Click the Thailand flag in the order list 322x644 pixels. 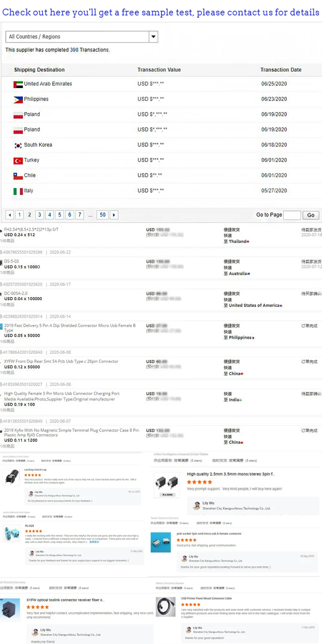[x=248, y=242]
